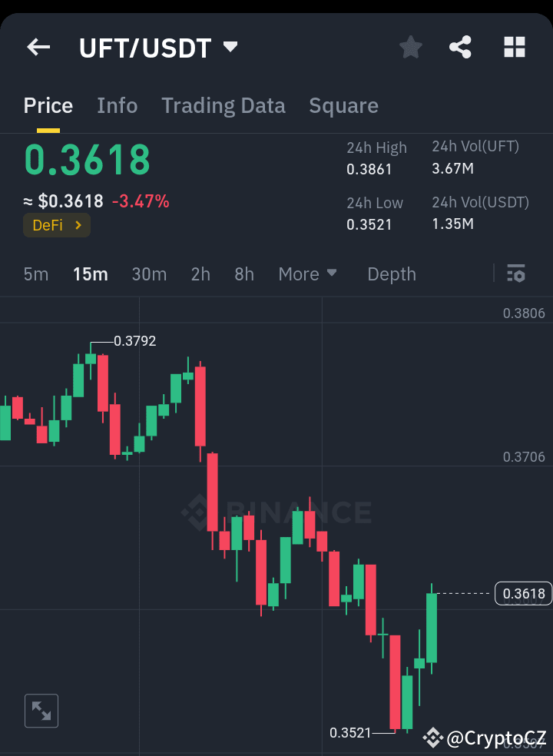Open the share options
This screenshot has height=756, width=553.
coord(460,47)
